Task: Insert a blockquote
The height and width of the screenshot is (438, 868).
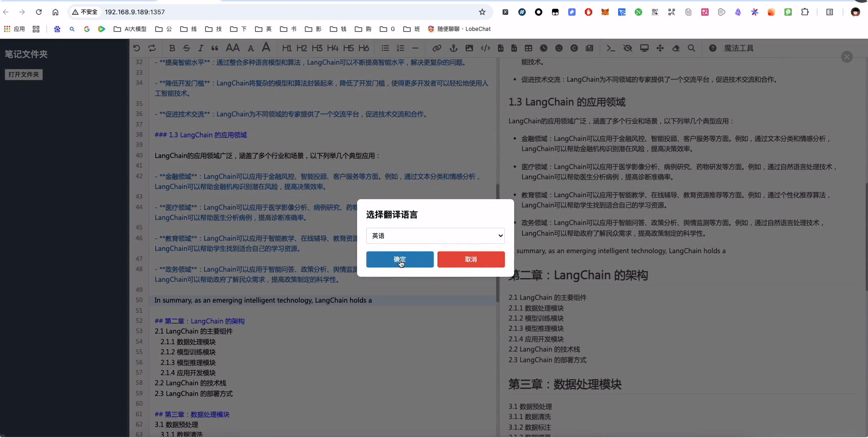Action: pos(215,48)
